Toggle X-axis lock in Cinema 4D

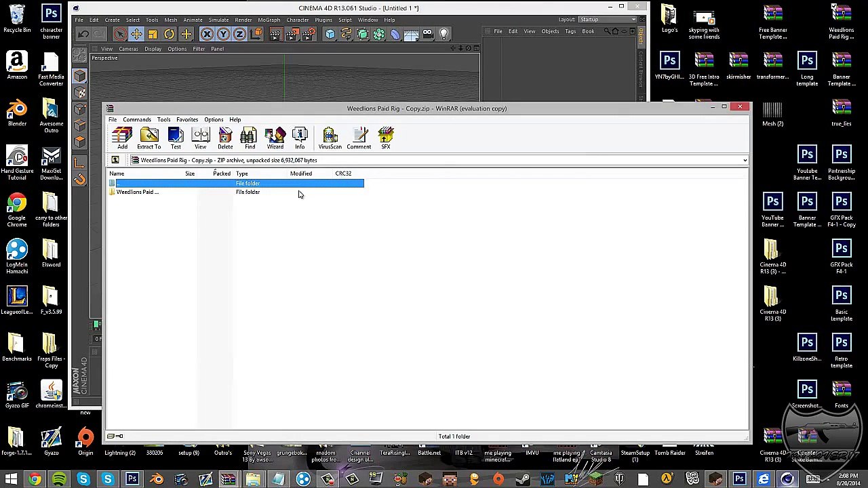[207, 34]
